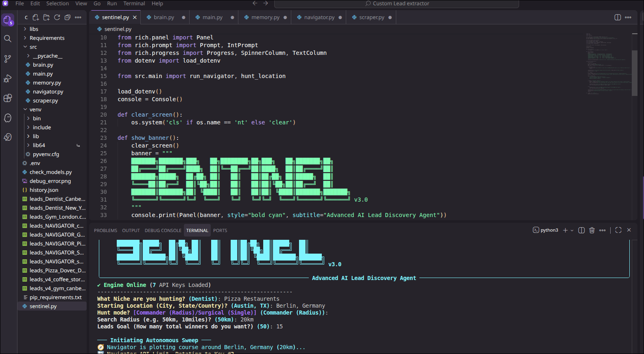Click the Custom Lead extractor search bar
This screenshot has width=644, height=354.
pyautogui.click(x=397, y=4)
